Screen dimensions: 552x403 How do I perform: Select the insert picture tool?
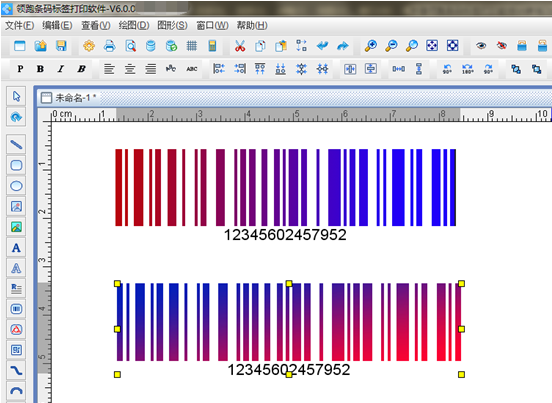[16, 207]
